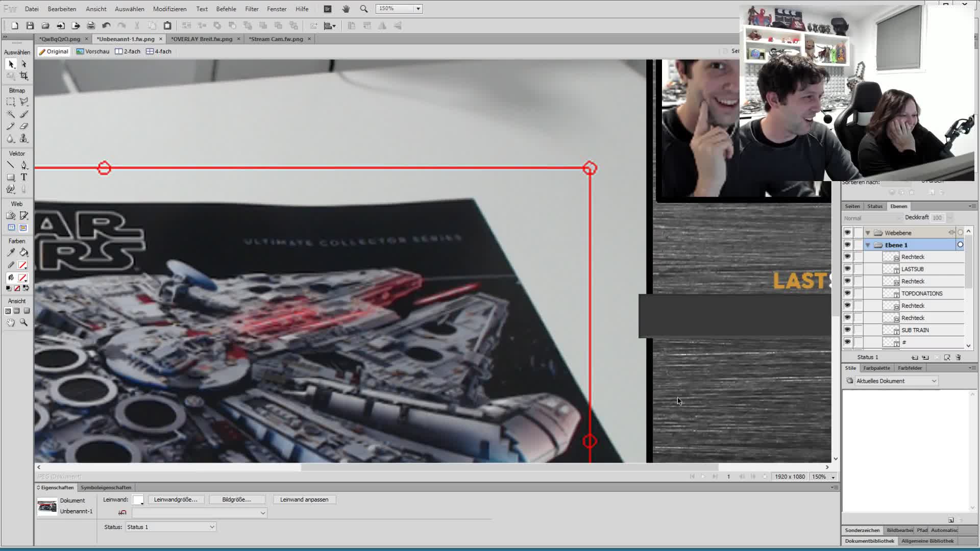Collapse the Ebene 1 layer group
Screen dimensions: 980x551
[868, 245]
